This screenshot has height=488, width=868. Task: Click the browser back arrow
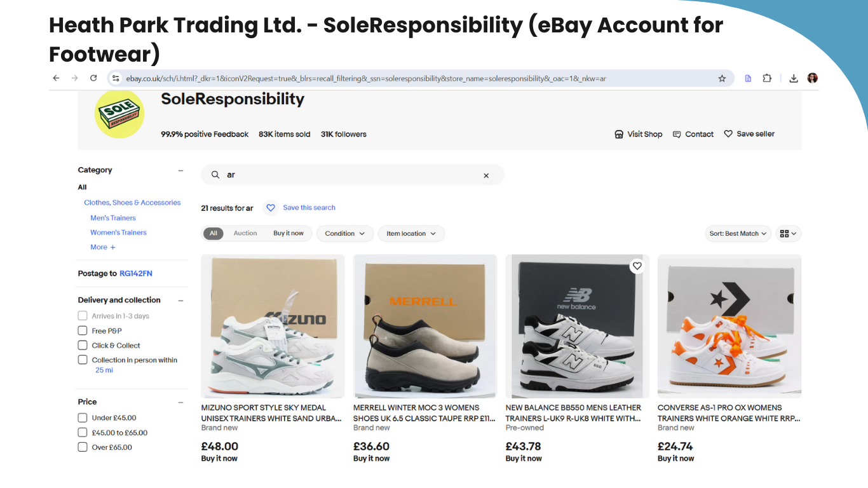point(56,78)
